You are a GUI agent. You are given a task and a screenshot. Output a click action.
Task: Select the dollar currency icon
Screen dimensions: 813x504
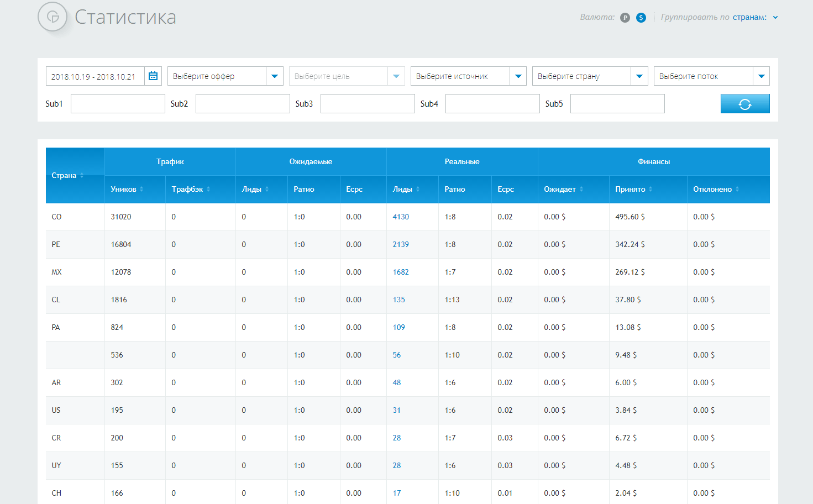click(x=640, y=17)
